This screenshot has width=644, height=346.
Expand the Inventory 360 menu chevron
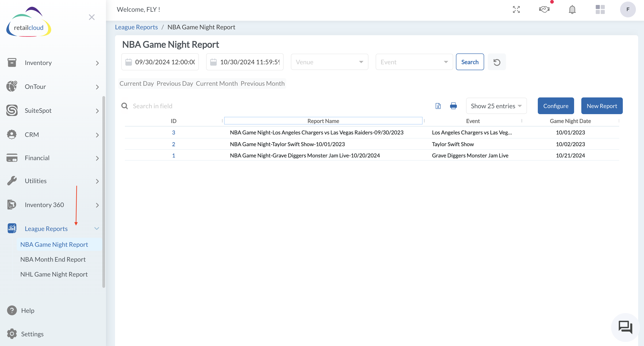pos(97,205)
